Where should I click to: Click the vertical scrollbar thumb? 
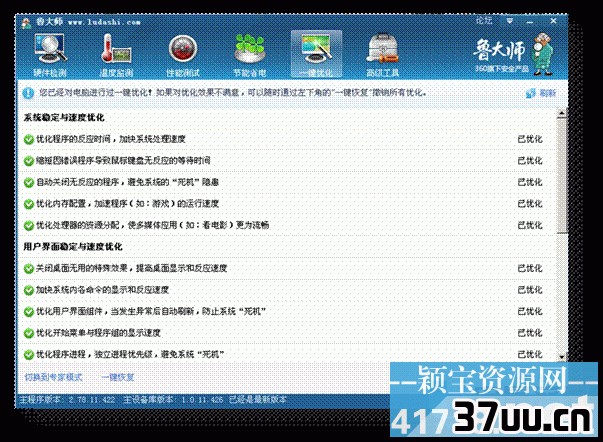click(x=562, y=175)
